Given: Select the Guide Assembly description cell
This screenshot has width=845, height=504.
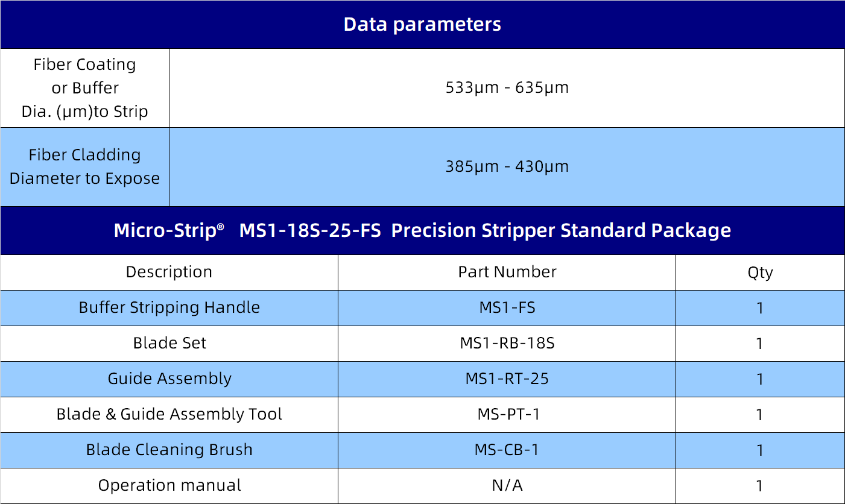Looking at the screenshot, I should 169,379.
